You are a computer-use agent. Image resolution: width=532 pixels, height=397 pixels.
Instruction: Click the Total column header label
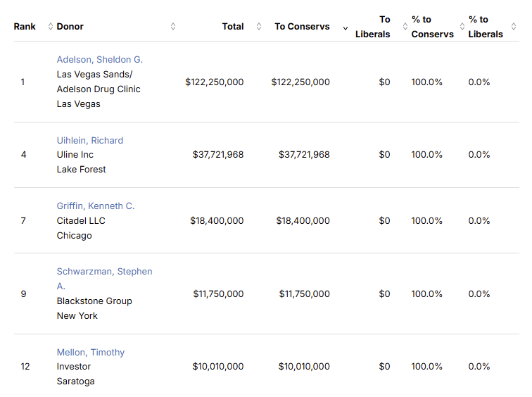tap(233, 27)
